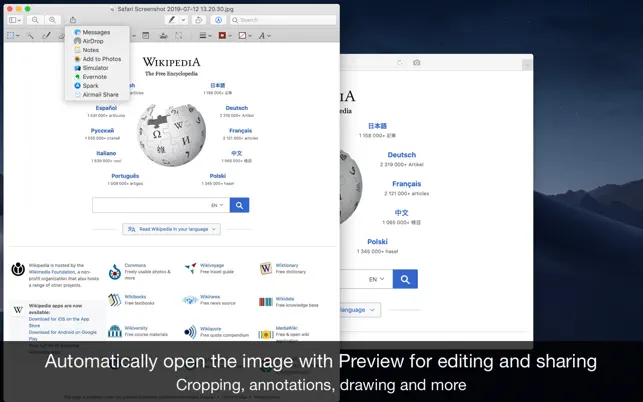Click the Commons logo icon

[115, 272]
